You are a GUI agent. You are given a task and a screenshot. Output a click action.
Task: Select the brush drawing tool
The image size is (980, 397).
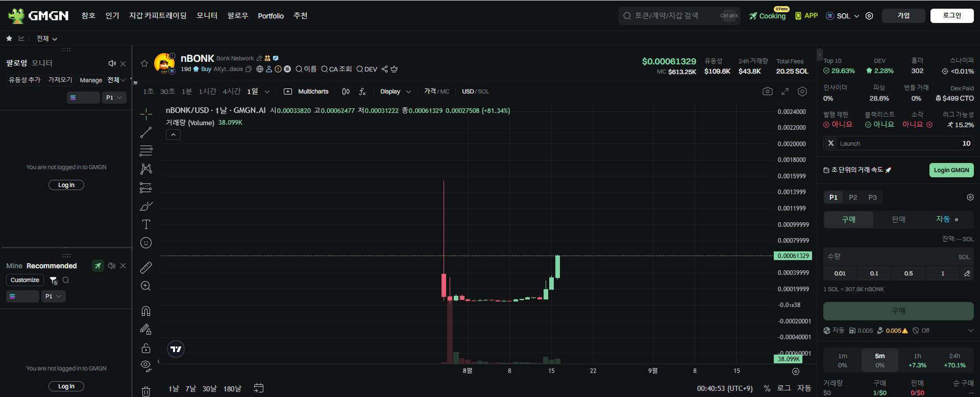click(146, 206)
